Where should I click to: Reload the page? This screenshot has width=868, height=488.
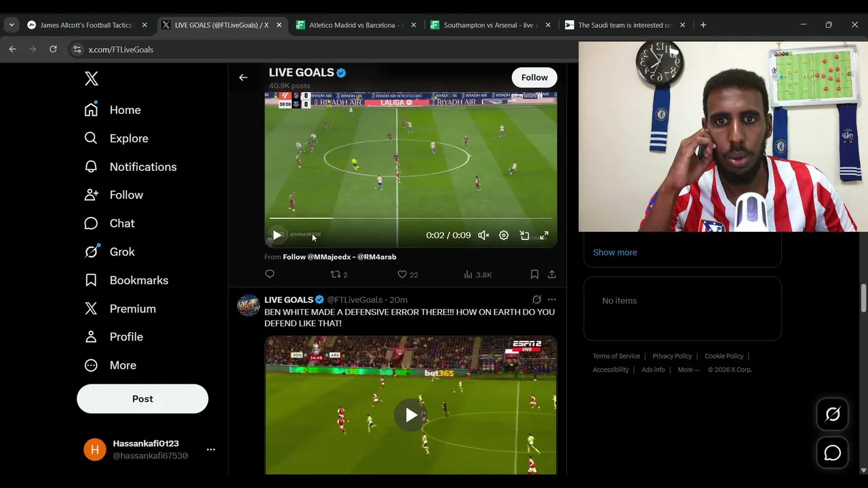pyautogui.click(x=53, y=49)
